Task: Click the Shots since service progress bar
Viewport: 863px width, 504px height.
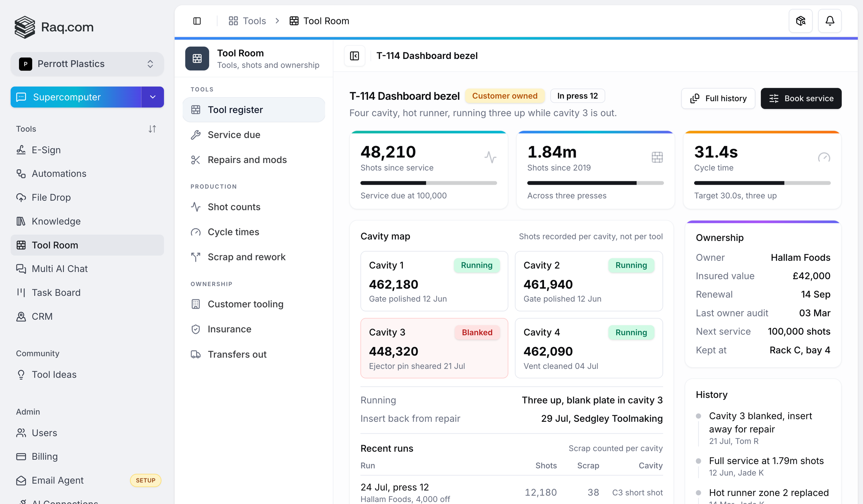Action: pos(429,183)
